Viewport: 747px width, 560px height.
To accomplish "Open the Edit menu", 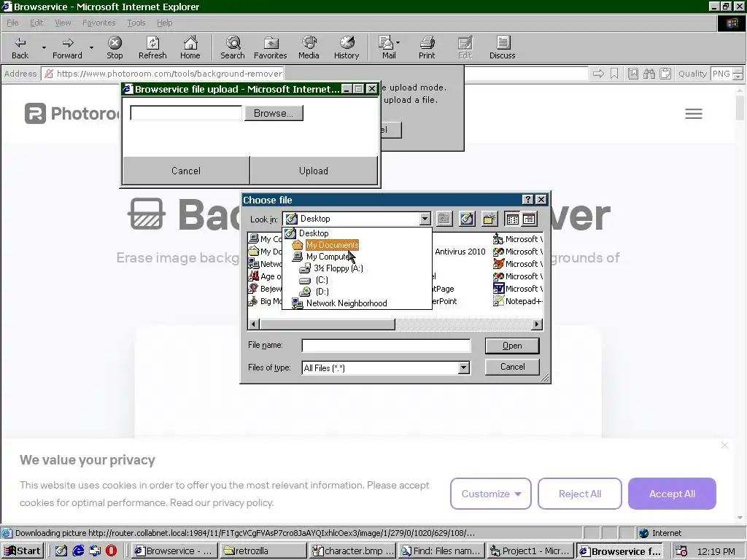I will tap(36, 23).
